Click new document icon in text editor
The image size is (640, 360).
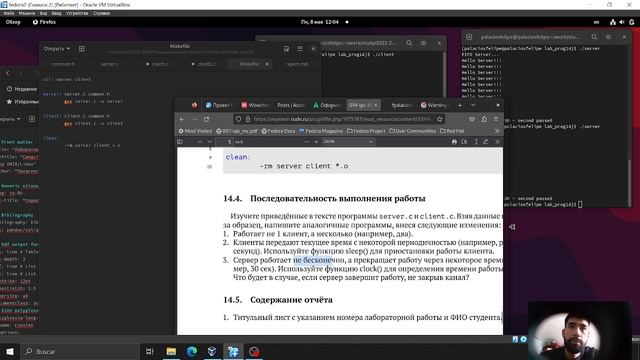click(x=82, y=49)
